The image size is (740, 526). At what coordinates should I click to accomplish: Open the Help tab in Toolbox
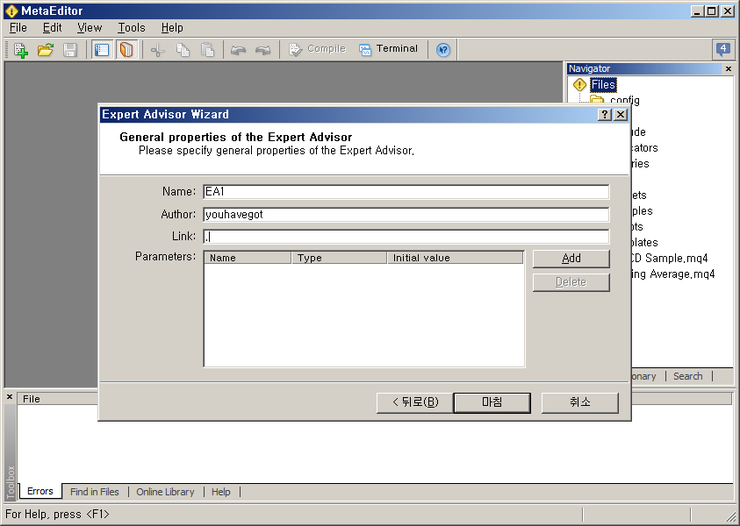221,492
